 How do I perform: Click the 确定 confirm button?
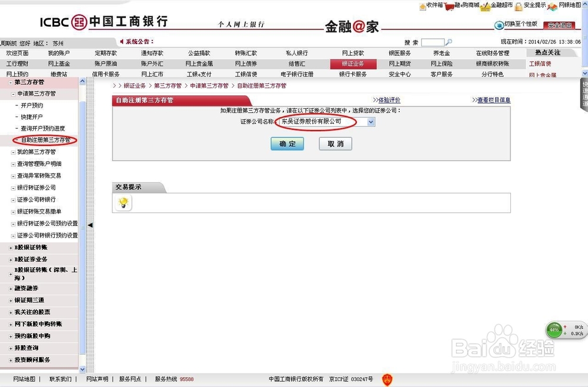(288, 144)
